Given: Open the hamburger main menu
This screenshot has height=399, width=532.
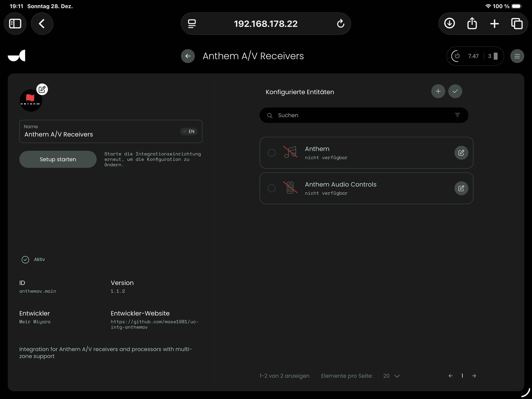Looking at the screenshot, I should [517, 56].
